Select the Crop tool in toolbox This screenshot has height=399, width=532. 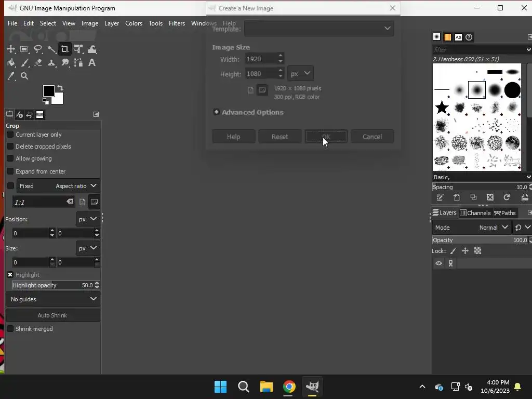(64, 49)
